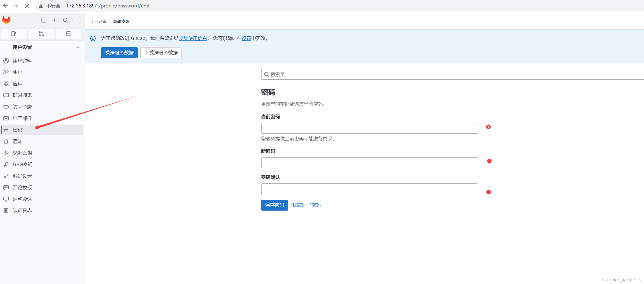Click the browser back arrow
644x284 pixels.
5,5
